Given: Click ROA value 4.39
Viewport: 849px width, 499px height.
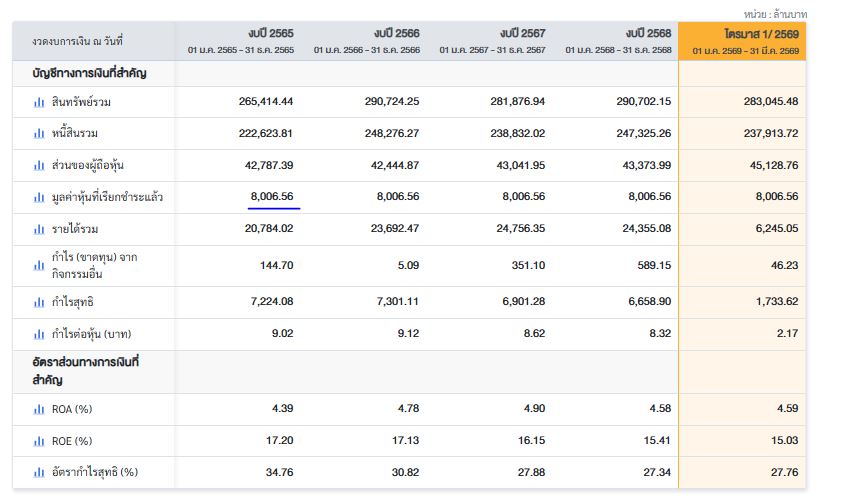Looking at the screenshot, I should point(283,409).
